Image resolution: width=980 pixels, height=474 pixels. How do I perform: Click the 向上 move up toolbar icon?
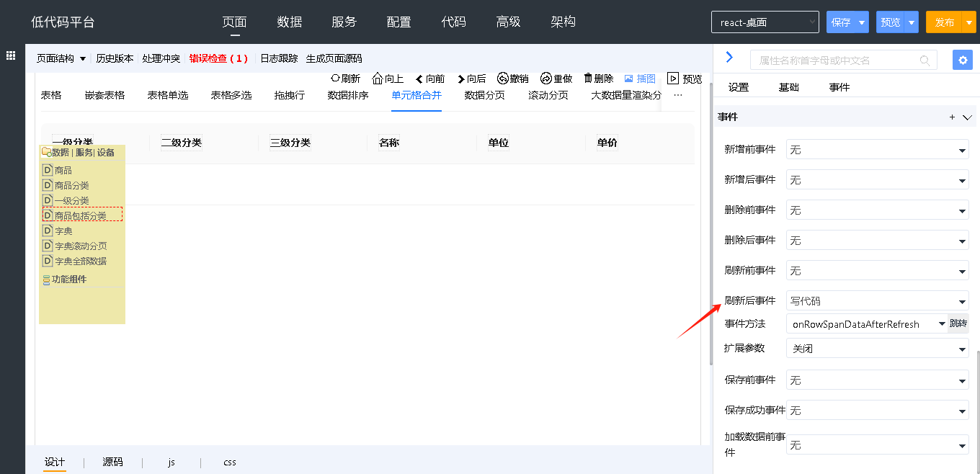tap(378, 79)
